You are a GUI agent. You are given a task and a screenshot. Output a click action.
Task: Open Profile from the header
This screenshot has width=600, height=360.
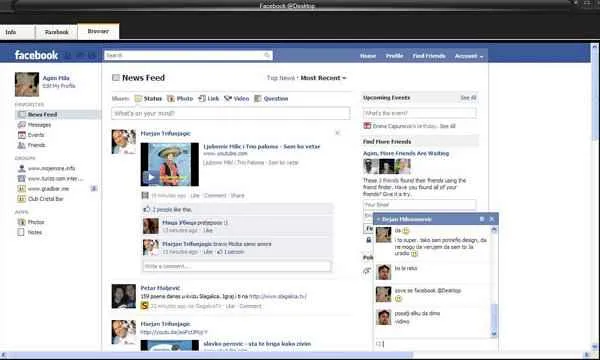click(x=394, y=56)
